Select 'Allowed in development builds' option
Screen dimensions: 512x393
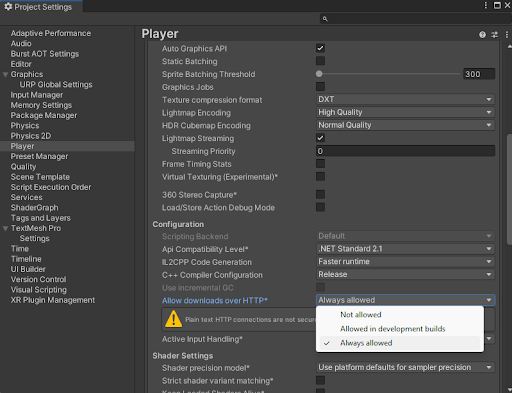(399, 329)
